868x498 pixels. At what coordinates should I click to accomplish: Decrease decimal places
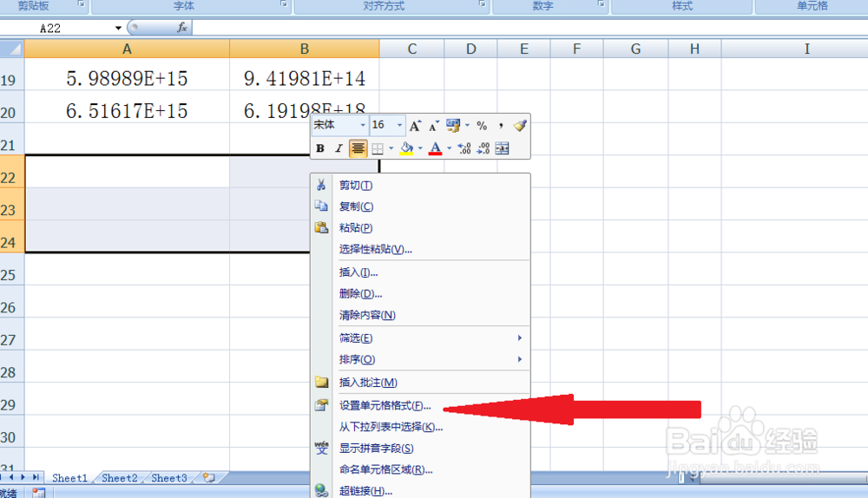click(x=483, y=148)
